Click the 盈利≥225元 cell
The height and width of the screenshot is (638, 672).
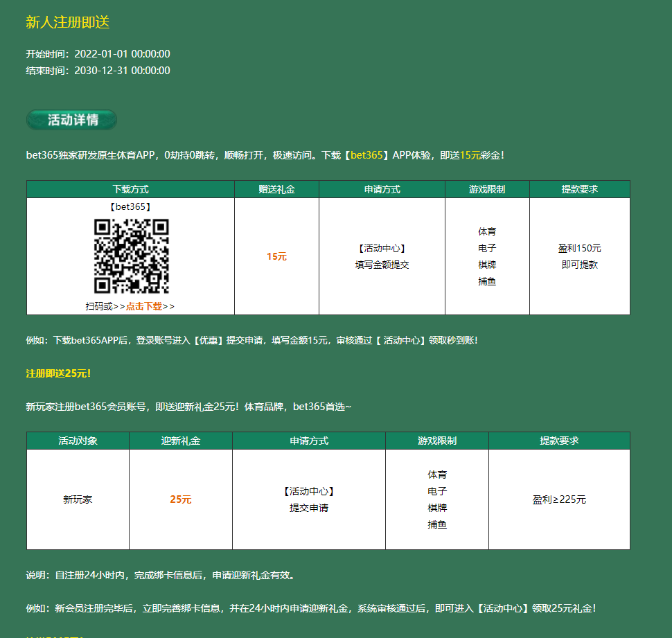(x=559, y=499)
